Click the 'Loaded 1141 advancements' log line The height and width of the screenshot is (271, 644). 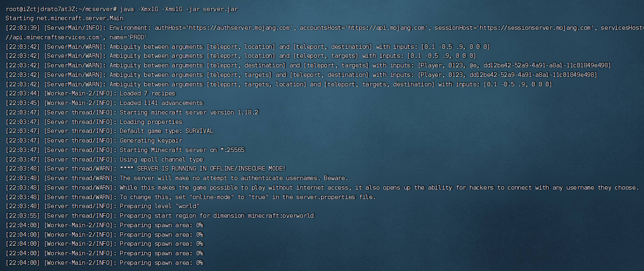pos(104,103)
